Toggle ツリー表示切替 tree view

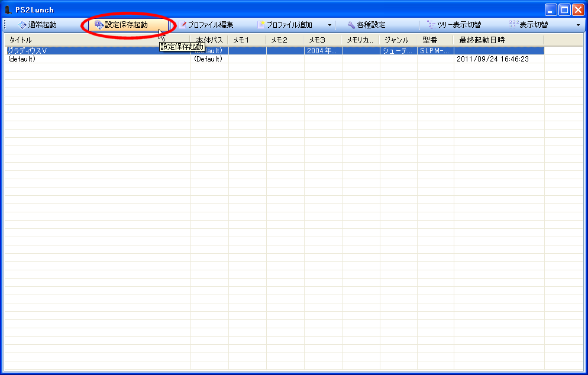pyautogui.click(x=454, y=25)
